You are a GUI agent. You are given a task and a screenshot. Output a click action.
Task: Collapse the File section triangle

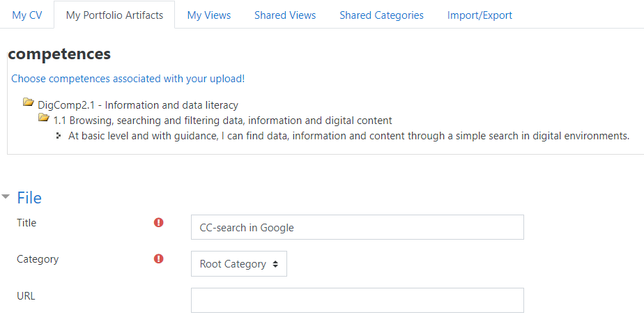6,196
